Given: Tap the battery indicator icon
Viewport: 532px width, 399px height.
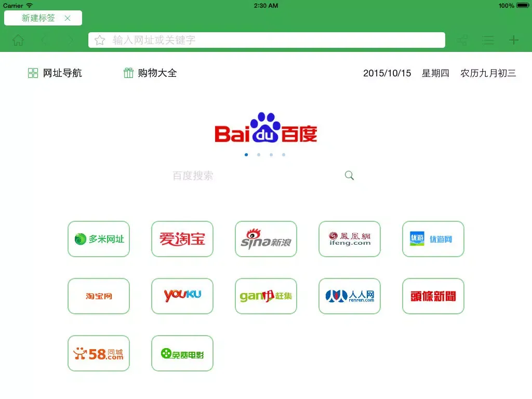Looking at the screenshot, I should pyautogui.click(x=523, y=5).
